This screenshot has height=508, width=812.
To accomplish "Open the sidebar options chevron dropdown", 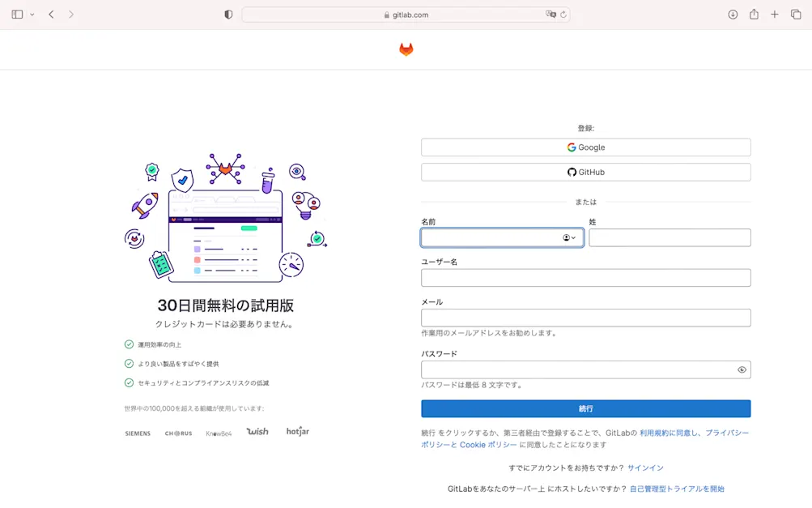I will (30, 14).
